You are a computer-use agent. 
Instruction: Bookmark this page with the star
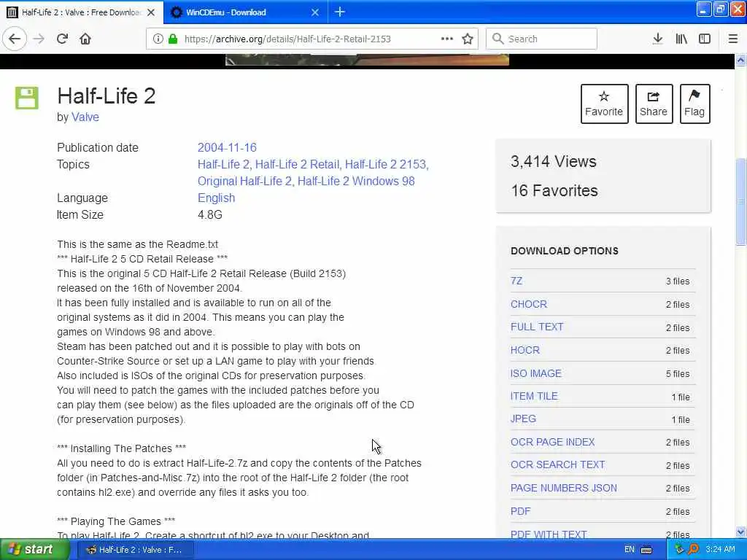tap(468, 39)
